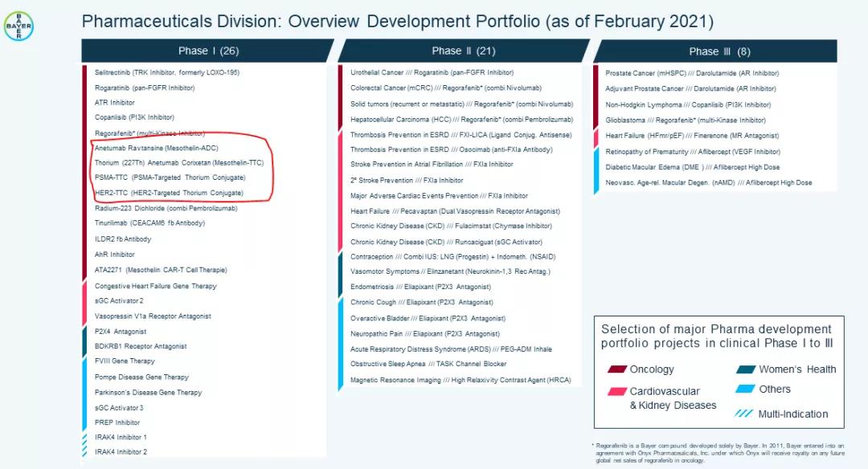
Task: Select the 'sGC Activator 3' row
Action: point(118,408)
